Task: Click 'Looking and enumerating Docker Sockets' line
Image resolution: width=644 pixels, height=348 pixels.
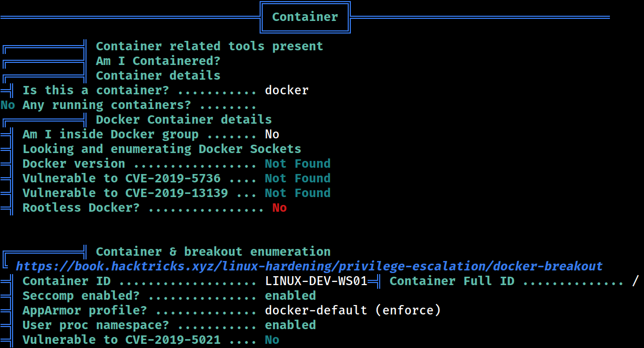Action: tap(162, 149)
